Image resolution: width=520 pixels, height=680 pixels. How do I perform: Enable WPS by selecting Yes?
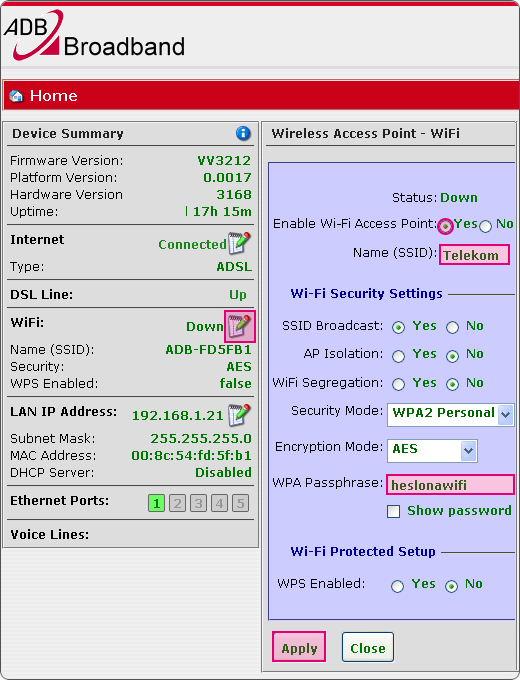point(397,586)
